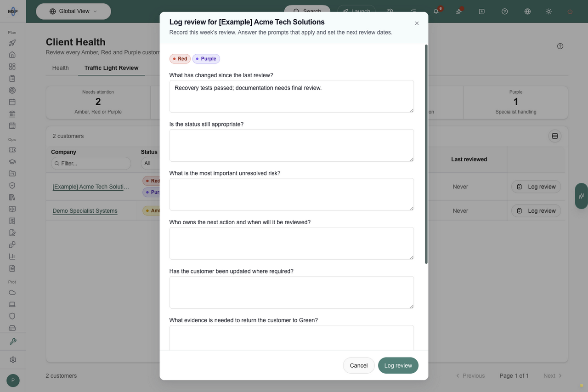Click the sparkle AI icon in top bar
Image resolution: width=588 pixels, height=392 pixels.
[x=459, y=11]
